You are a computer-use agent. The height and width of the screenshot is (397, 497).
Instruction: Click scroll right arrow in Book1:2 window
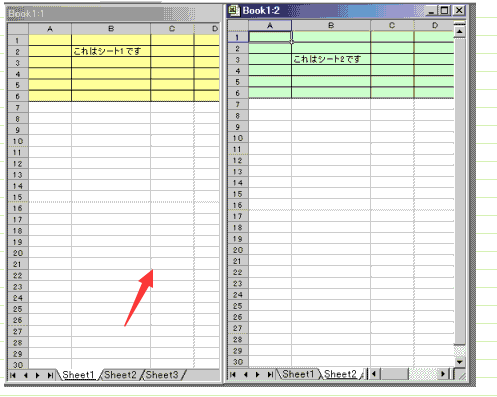[x=443, y=374]
